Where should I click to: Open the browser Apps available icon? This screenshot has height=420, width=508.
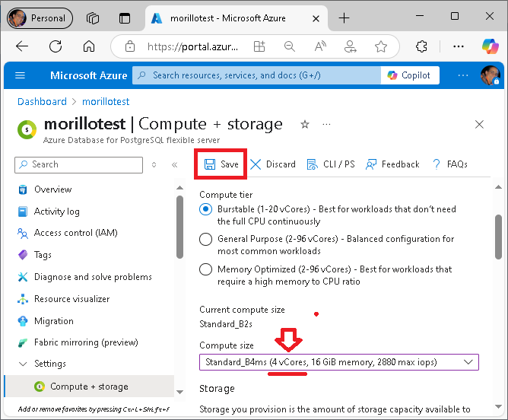coord(259,46)
